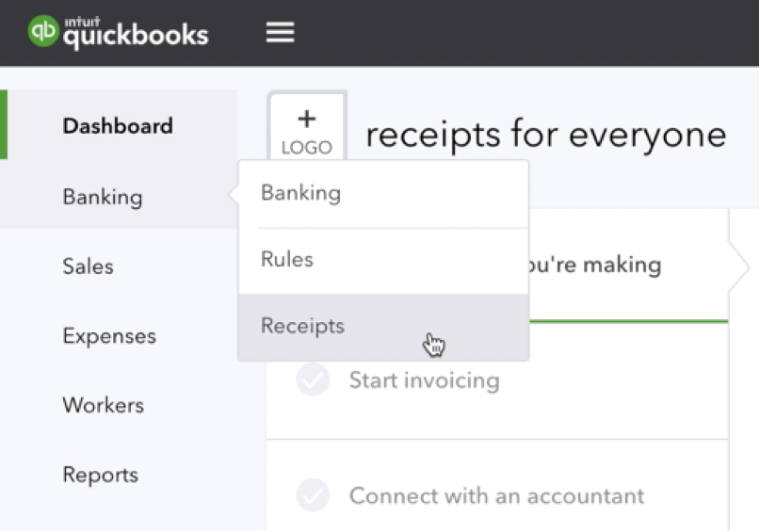760x532 pixels.
Task: Check the Start invoicing circle
Action: pos(312,380)
